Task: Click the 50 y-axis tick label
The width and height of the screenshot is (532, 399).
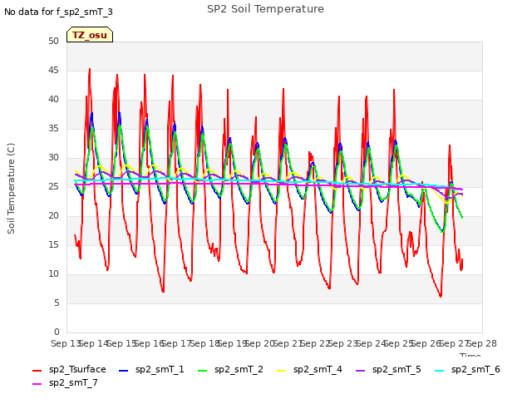Action: (x=53, y=42)
